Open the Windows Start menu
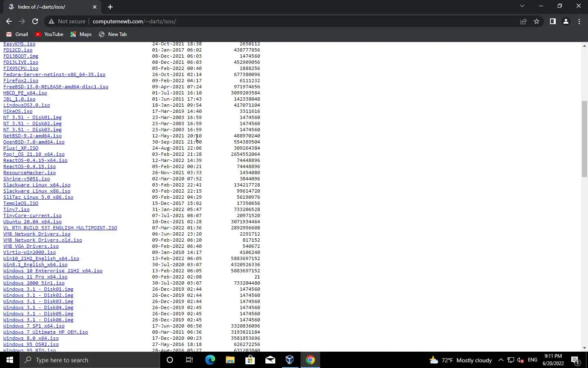This screenshot has width=588, height=368. click(10, 360)
